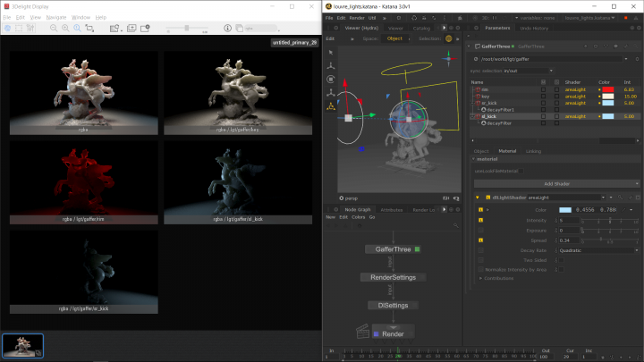Click zoom in magnifier in 3Delight Display
This screenshot has height=362, width=644.
[x=65, y=29]
